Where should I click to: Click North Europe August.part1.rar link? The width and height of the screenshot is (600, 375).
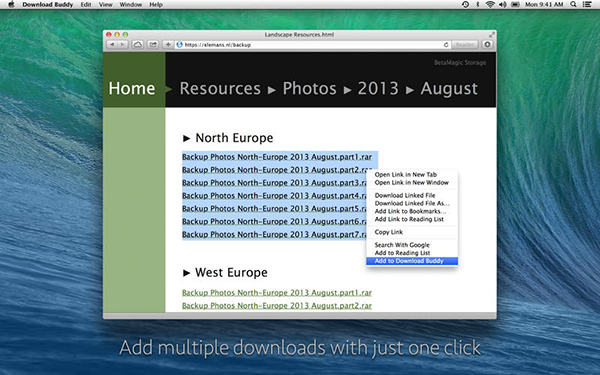click(277, 157)
